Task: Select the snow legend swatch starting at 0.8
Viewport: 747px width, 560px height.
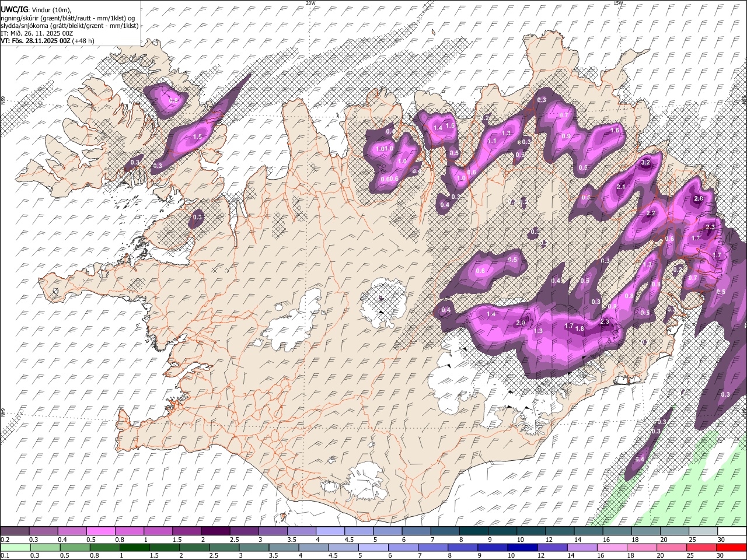Action: [x=129, y=531]
